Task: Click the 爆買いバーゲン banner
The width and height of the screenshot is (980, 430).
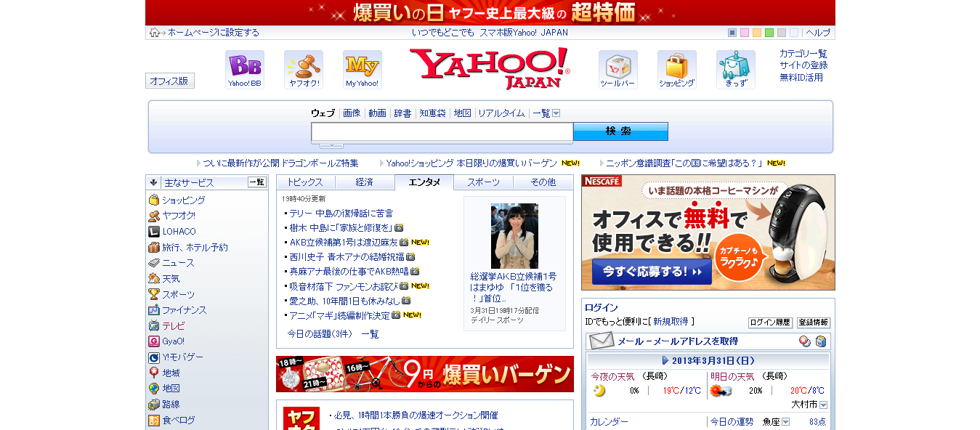Action: [x=425, y=374]
